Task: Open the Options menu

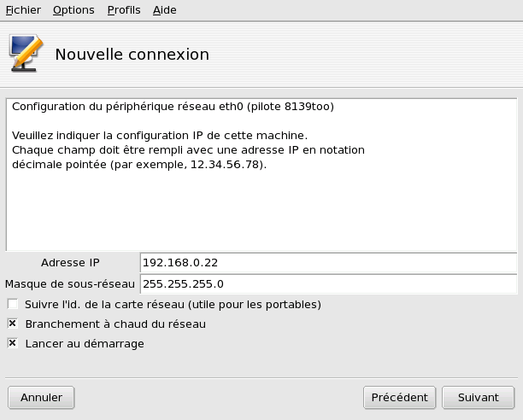Action: tap(73, 10)
